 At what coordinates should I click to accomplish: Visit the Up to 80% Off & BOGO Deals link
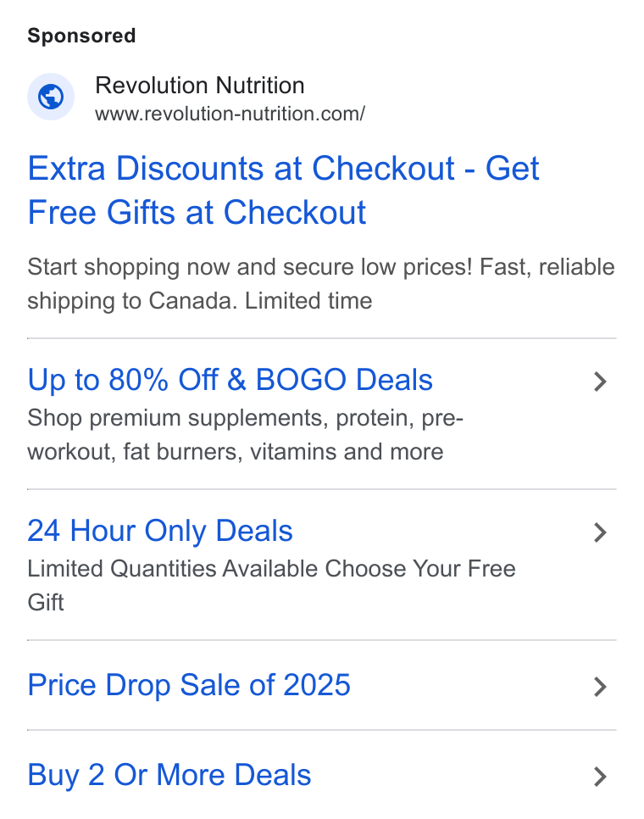pyautogui.click(x=230, y=379)
